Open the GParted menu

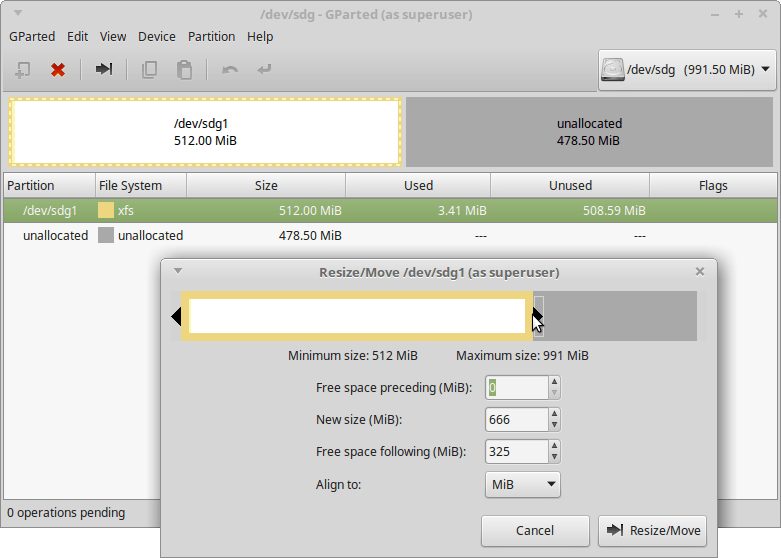coord(32,36)
